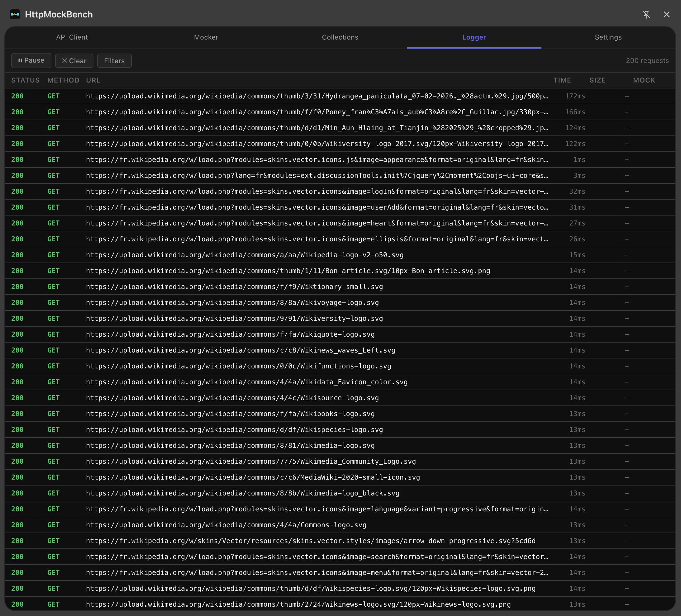Select the Wikimedia_Community_Logo.svg request
681x616 pixels.
pyautogui.click(x=340, y=461)
